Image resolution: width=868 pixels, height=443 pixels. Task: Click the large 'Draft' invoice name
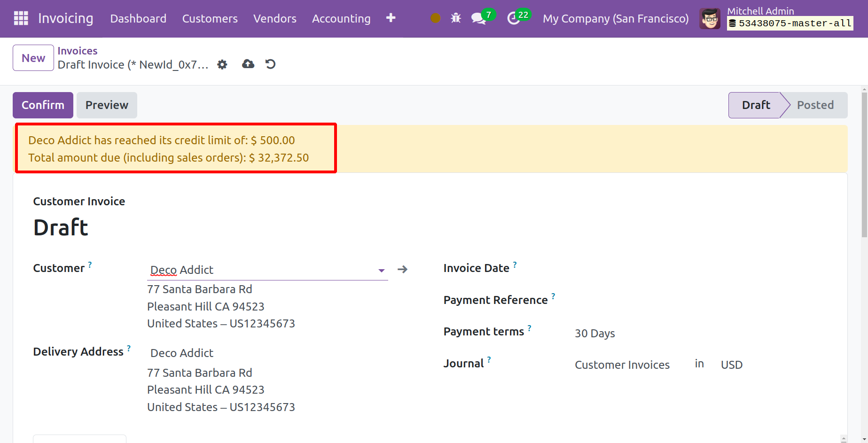pyautogui.click(x=61, y=227)
